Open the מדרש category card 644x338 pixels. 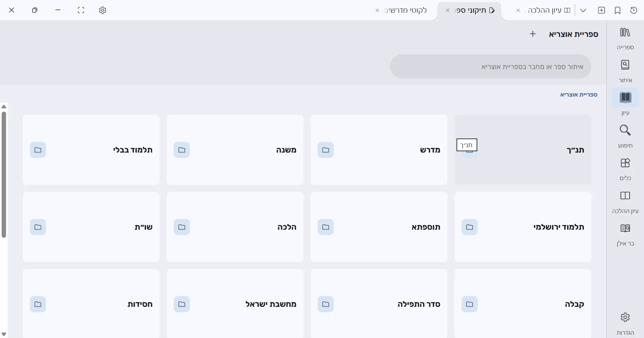pos(379,150)
